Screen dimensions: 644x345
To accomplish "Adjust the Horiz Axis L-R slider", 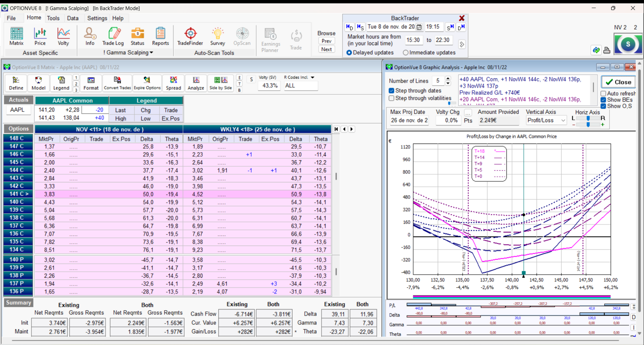I will pos(588,118).
